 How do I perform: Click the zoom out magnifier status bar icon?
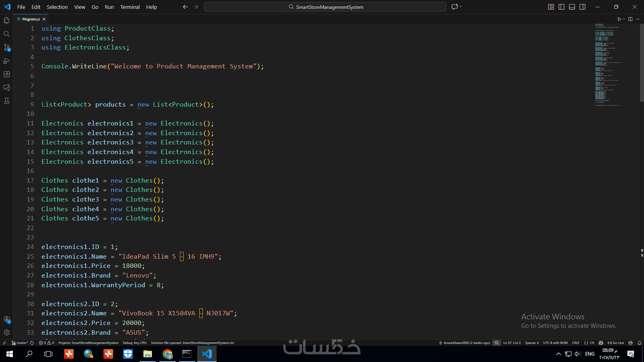[497, 343]
